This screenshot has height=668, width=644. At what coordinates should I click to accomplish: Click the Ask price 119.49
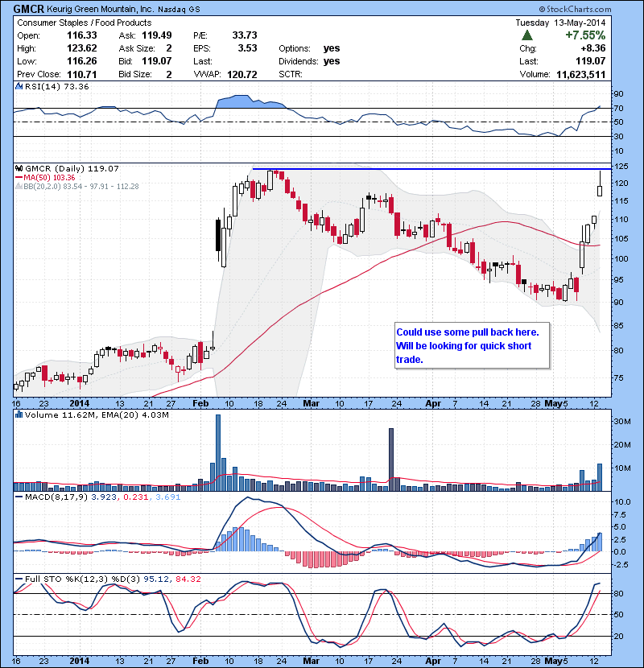pyautogui.click(x=157, y=35)
